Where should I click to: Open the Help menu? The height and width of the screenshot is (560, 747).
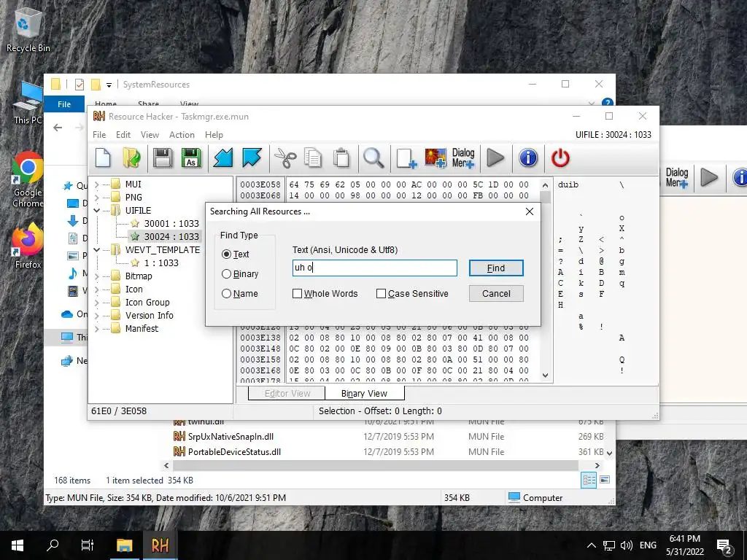click(x=214, y=135)
